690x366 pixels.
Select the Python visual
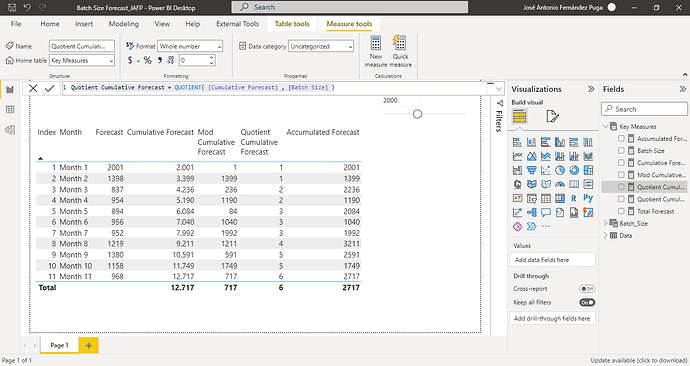(588, 198)
